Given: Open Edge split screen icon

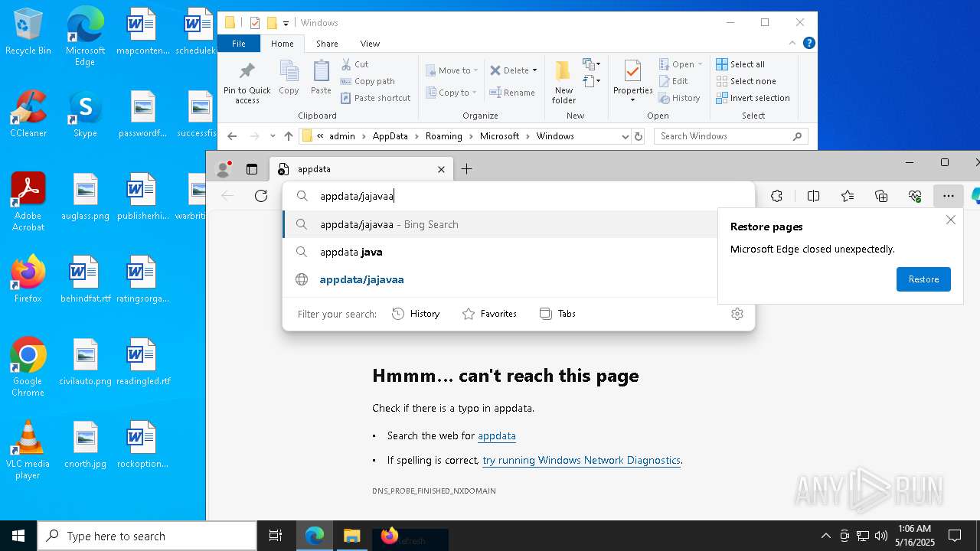Looking at the screenshot, I should coord(813,196).
